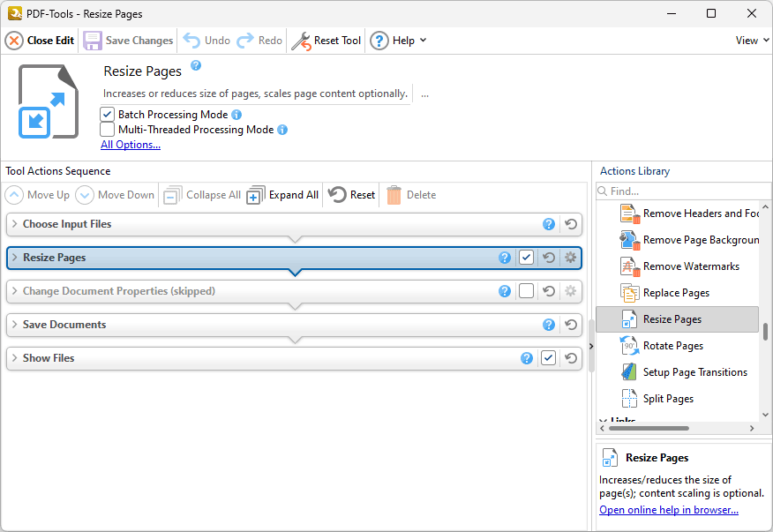
Task: Click scroll-down arrow in Actions Library
Action: point(765,415)
